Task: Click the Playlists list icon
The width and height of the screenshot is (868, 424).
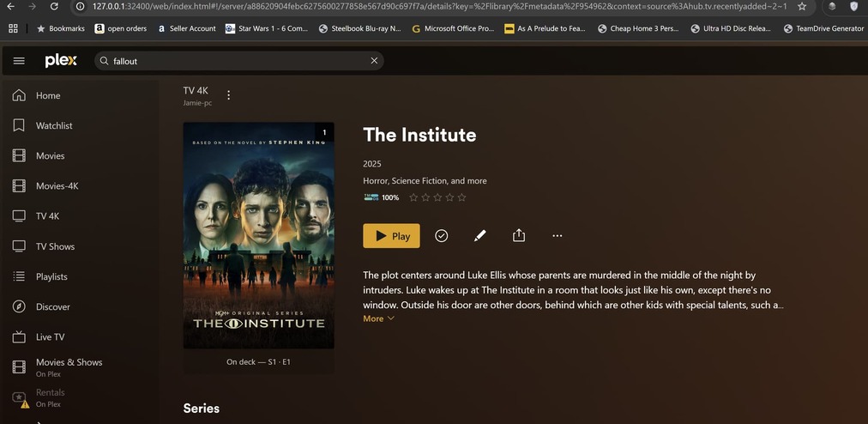Action: pyautogui.click(x=19, y=276)
